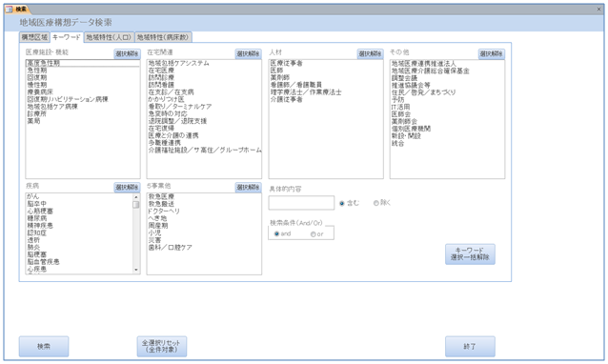The height and width of the screenshot is (364, 608).
Task: Select 救急医療 in 5事業他 list
Action: [x=204, y=196]
